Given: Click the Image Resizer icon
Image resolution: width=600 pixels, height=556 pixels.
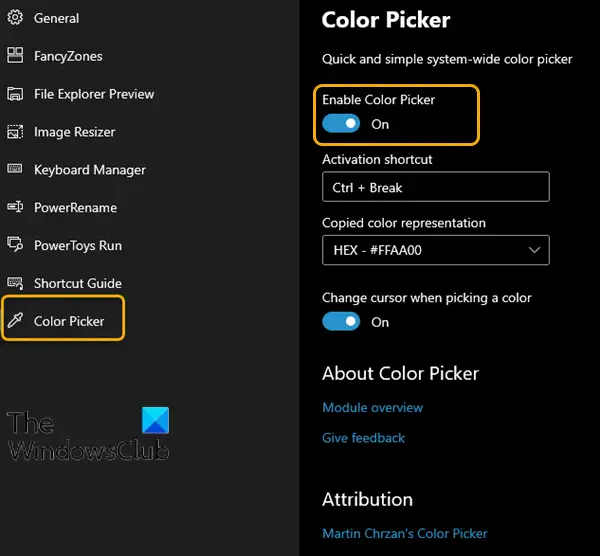Looking at the screenshot, I should click(x=15, y=132).
